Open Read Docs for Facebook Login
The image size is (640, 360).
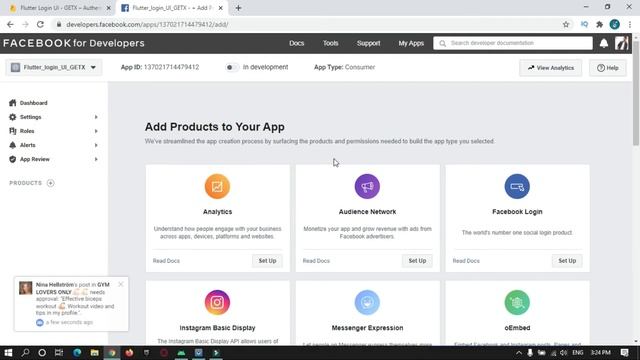coord(466,261)
